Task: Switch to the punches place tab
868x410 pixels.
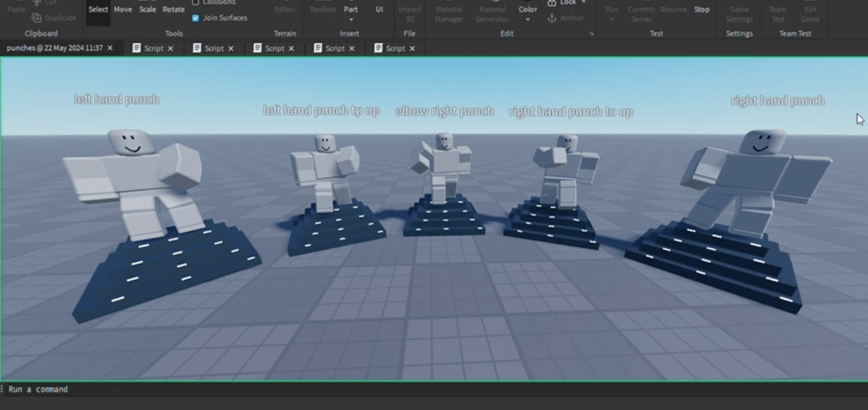Action: tap(54, 48)
